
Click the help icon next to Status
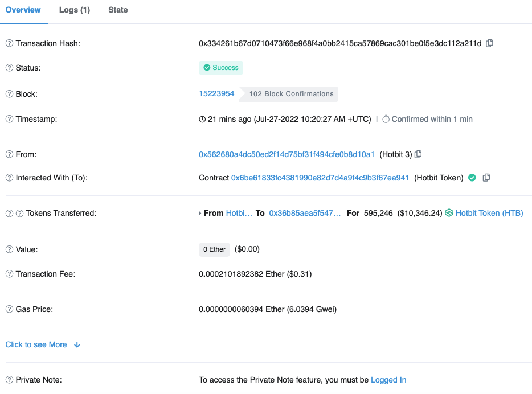click(9, 68)
